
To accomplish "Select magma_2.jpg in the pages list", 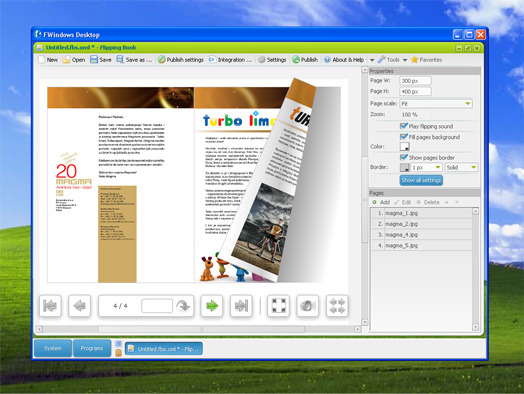I will (421, 224).
